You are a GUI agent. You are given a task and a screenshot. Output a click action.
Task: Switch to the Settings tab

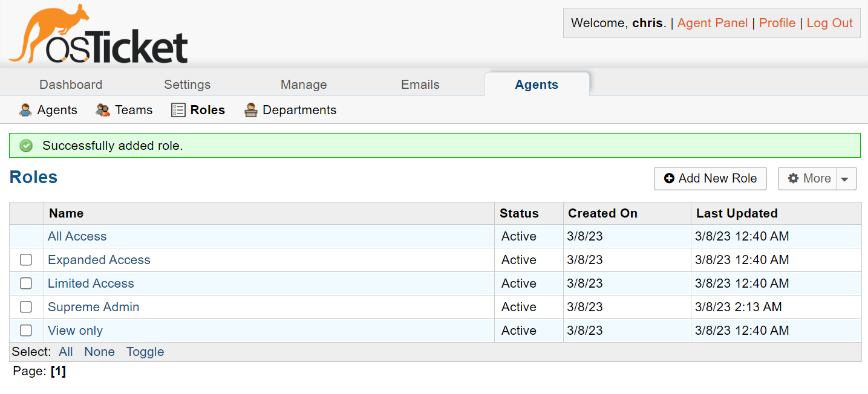[x=187, y=84]
